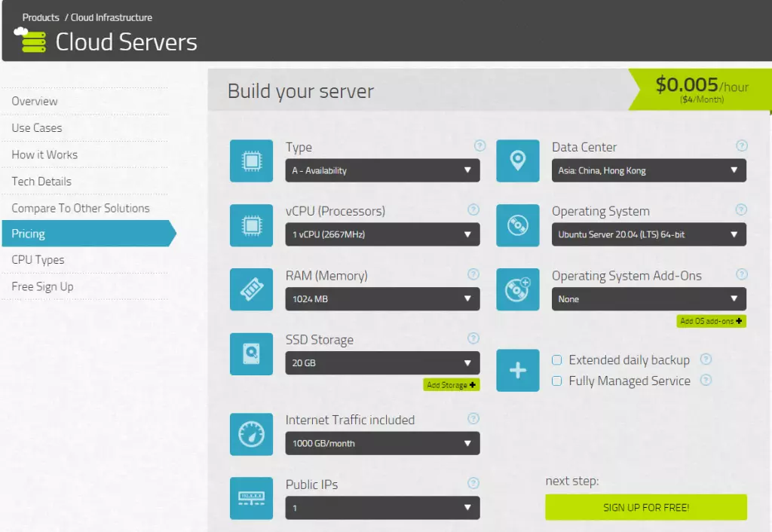
Task: Open the Public IPs dropdown
Action: click(x=382, y=507)
